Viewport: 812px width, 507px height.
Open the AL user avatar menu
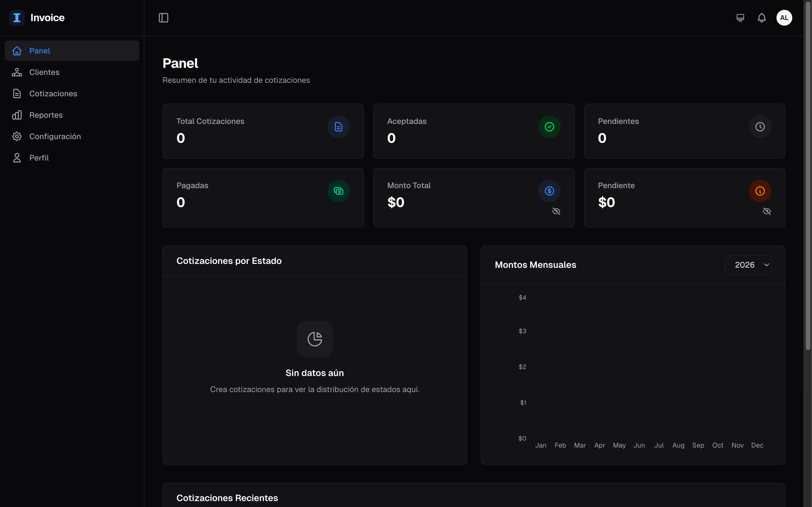tap(784, 17)
